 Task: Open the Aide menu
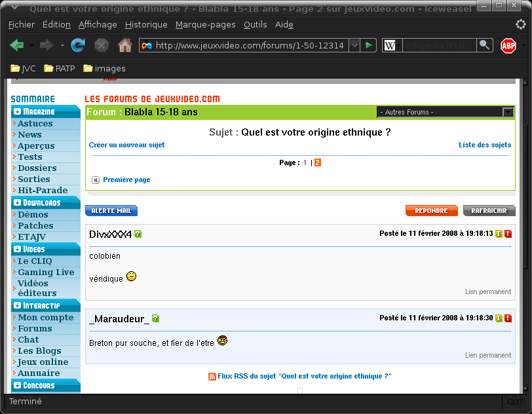pos(284,25)
